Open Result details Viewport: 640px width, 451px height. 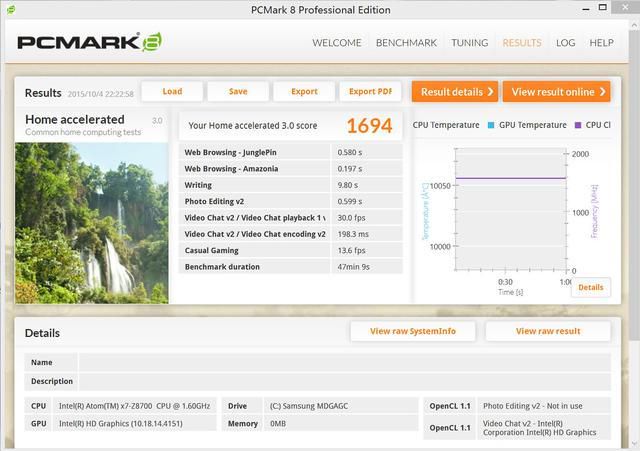point(455,92)
